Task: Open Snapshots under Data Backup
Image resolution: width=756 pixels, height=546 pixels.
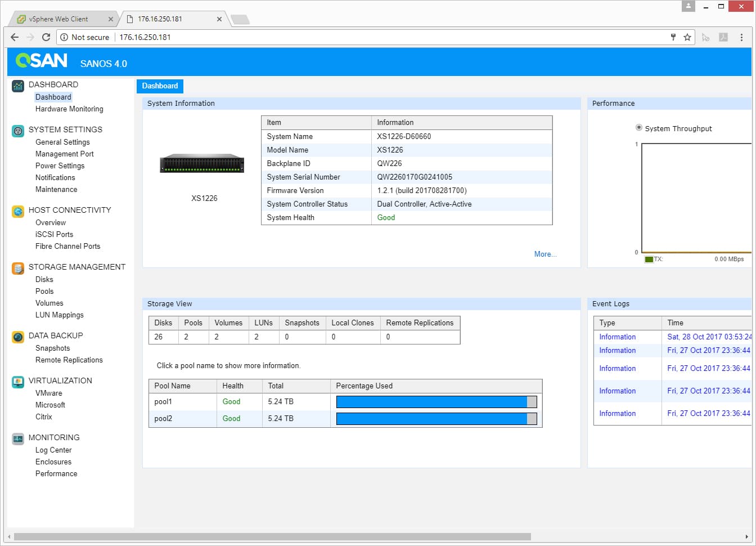Action: pos(53,348)
